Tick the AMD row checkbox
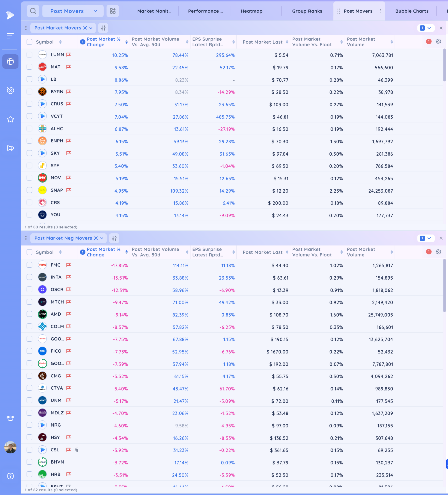Screen dimensions: 448x495 pyautogui.click(x=29, y=314)
